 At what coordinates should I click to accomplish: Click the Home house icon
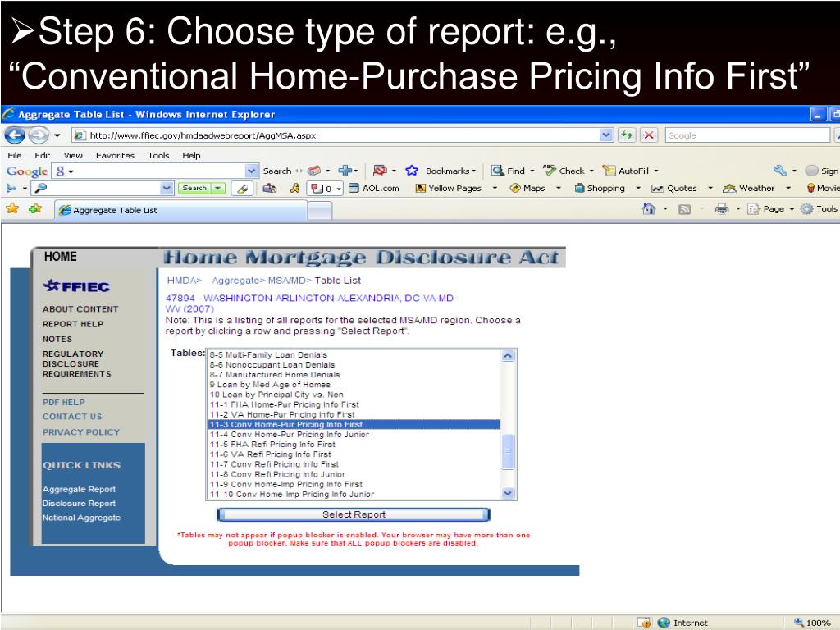649,209
